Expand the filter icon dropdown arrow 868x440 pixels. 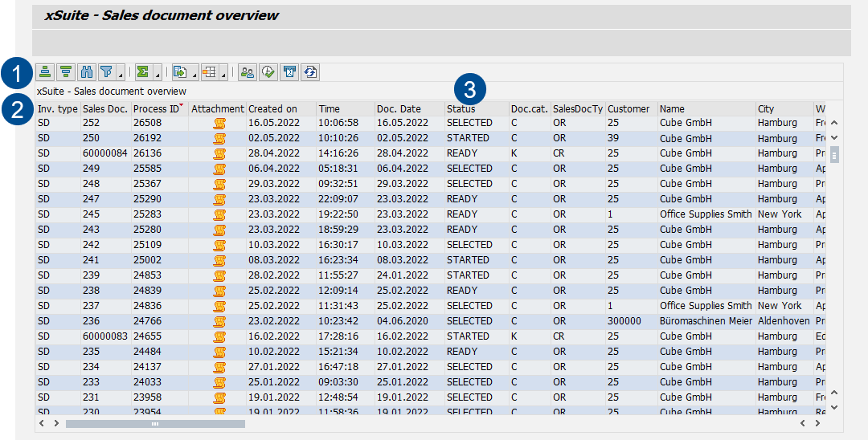click(121, 75)
